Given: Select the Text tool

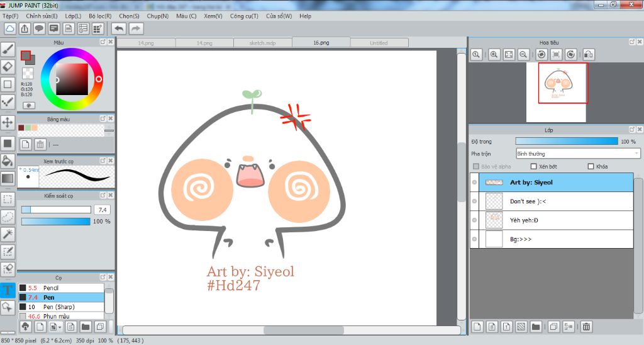Looking at the screenshot, I should pyautogui.click(x=8, y=290).
